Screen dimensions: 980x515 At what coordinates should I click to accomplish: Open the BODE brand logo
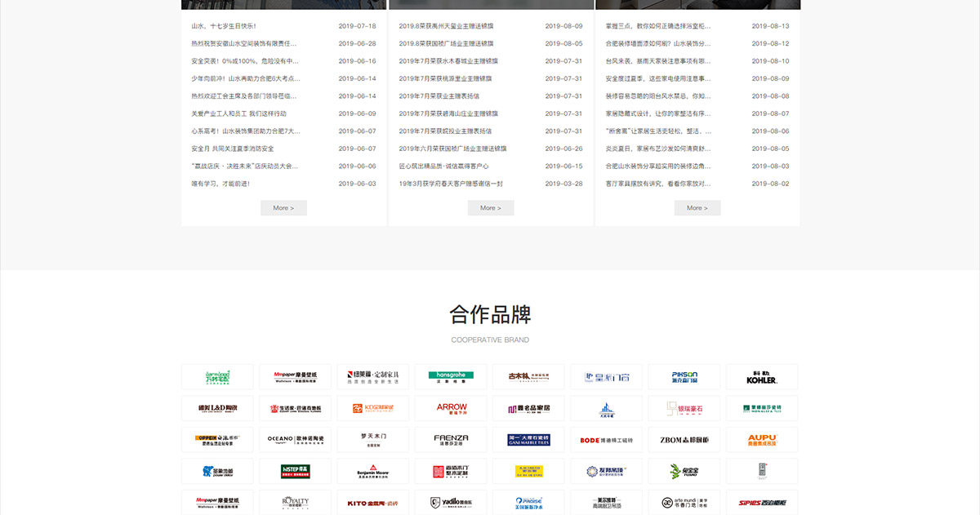click(607, 439)
